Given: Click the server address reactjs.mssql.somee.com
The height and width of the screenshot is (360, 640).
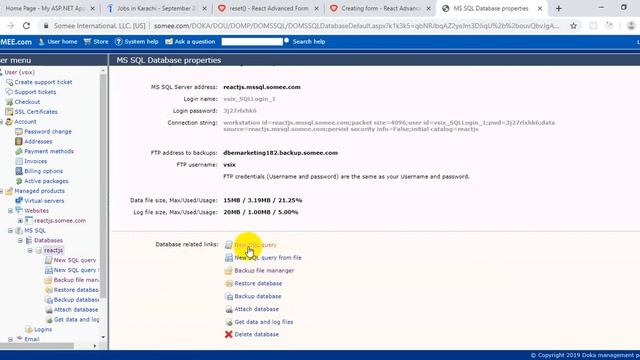Looking at the screenshot, I should click(x=262, y=87).
